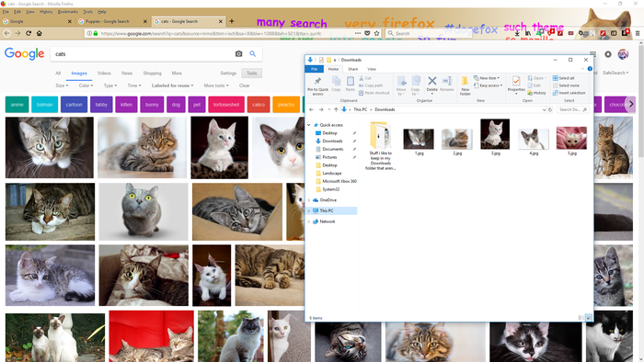Screen dimensions: 644x362
Task: Open the Google apps grid icon
Action: (592, 53)
